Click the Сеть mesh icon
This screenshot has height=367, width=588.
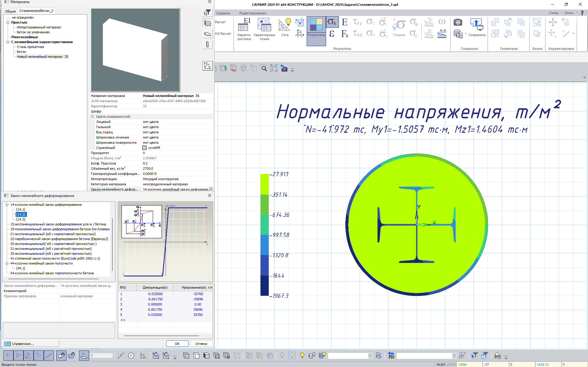coord(285,25)
